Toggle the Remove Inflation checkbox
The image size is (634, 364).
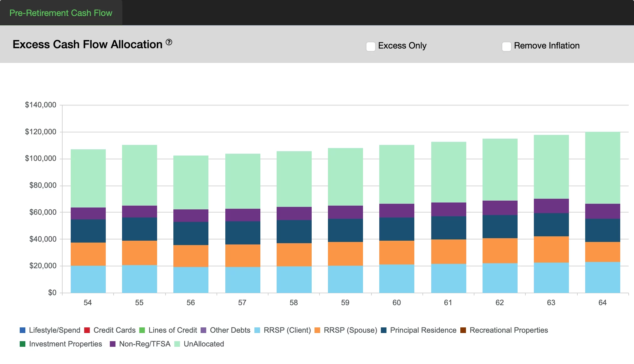coord(507,46)
